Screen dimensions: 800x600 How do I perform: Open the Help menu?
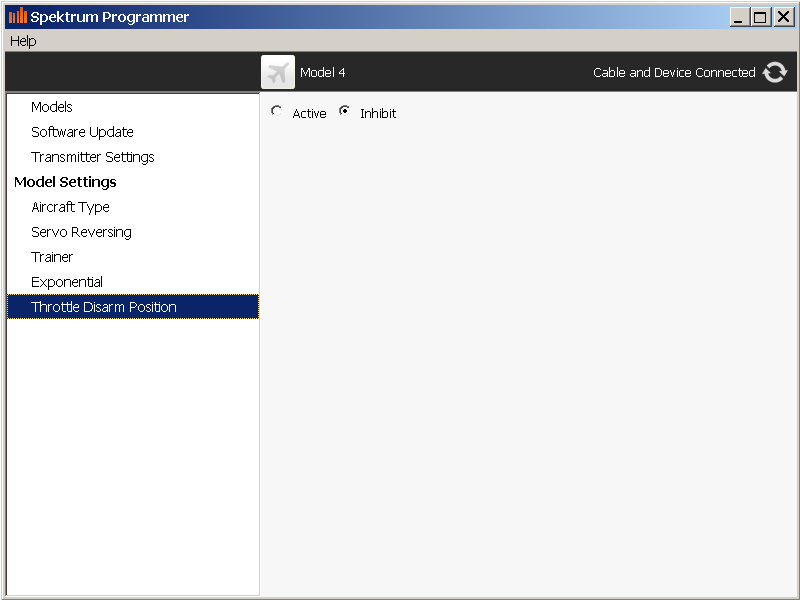point(23,41)
